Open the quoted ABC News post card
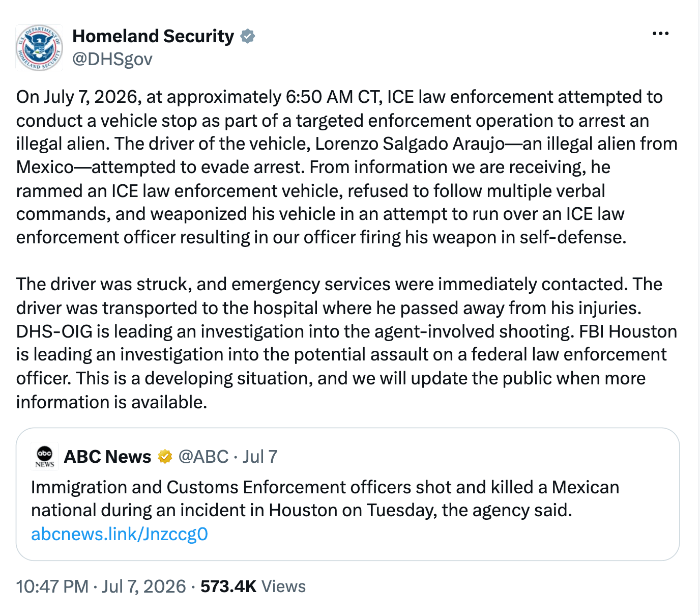The height and width of the screenshot is (615, 700). click(x=347, y=494)
